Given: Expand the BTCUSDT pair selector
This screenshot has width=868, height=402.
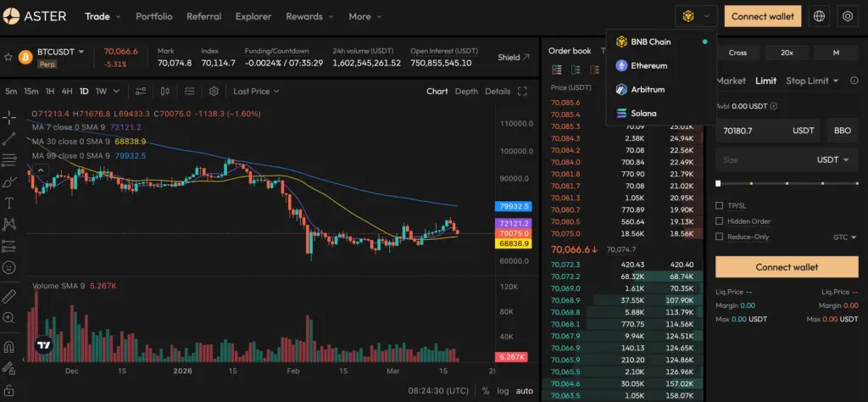Looking at the screenshot, I should click(x=61, y=52).
